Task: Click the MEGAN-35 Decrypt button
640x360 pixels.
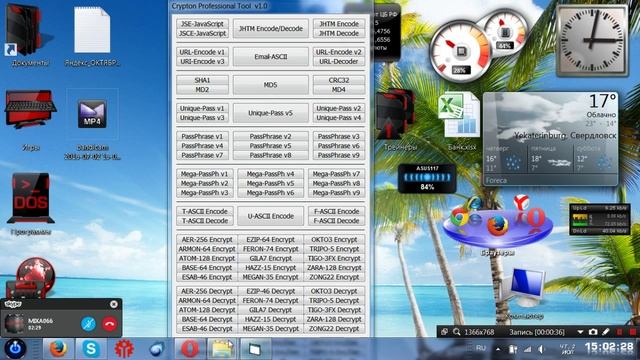Action: coord(271,329)
